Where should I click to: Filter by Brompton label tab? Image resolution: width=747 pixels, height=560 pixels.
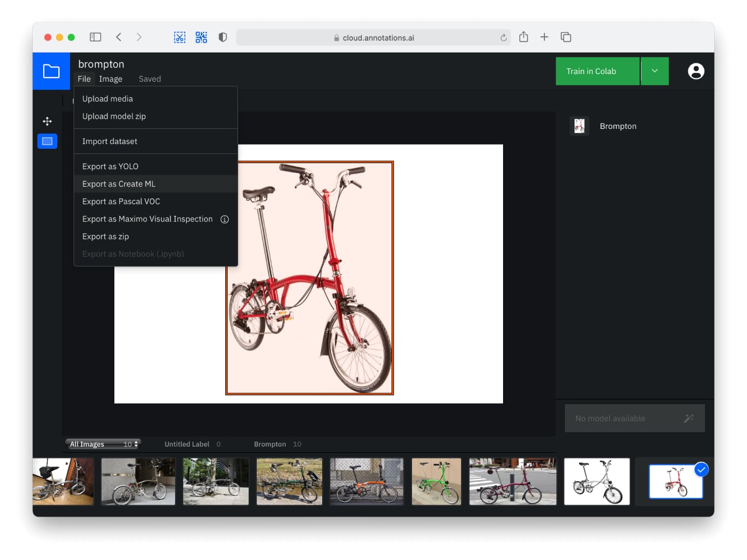point(270,444)
